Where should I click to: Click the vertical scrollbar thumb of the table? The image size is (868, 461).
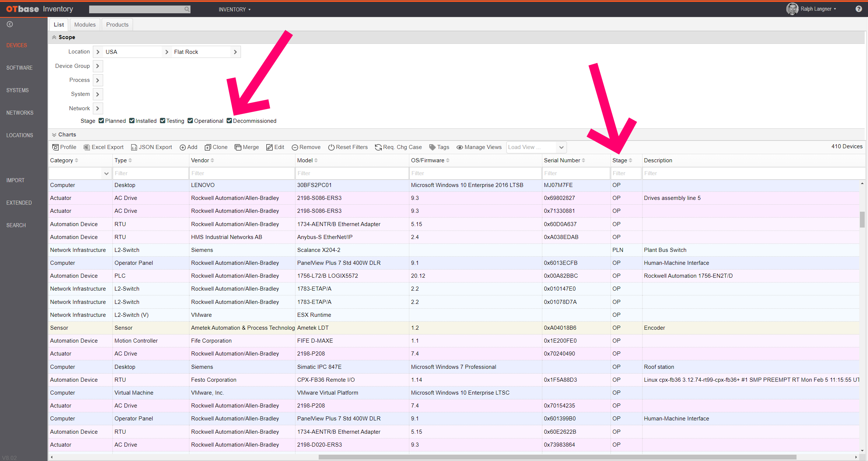(x=862, y=219)
